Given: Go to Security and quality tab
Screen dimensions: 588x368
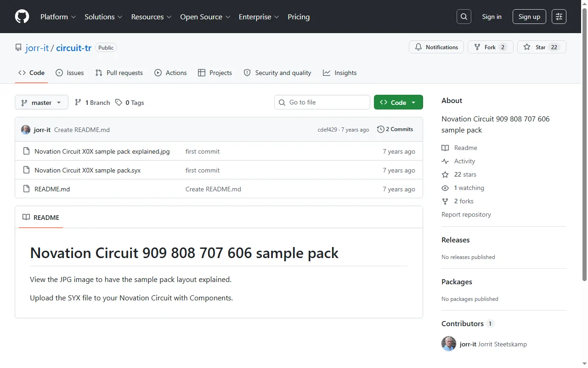Looking at the screenshot, I should (x=277, y=73).
